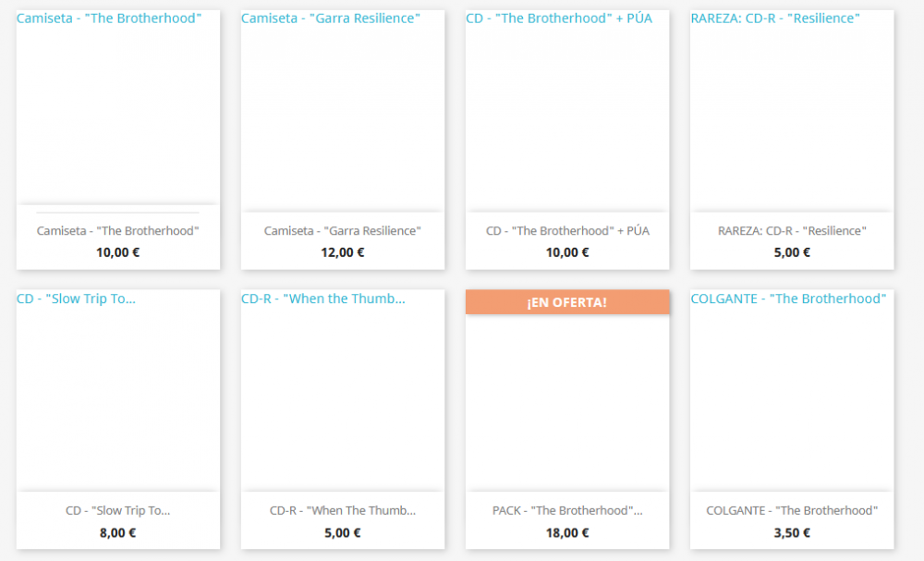Click the 3,50 € price of the COLGANTE
The image size is (924, 561).
[792, 533]
